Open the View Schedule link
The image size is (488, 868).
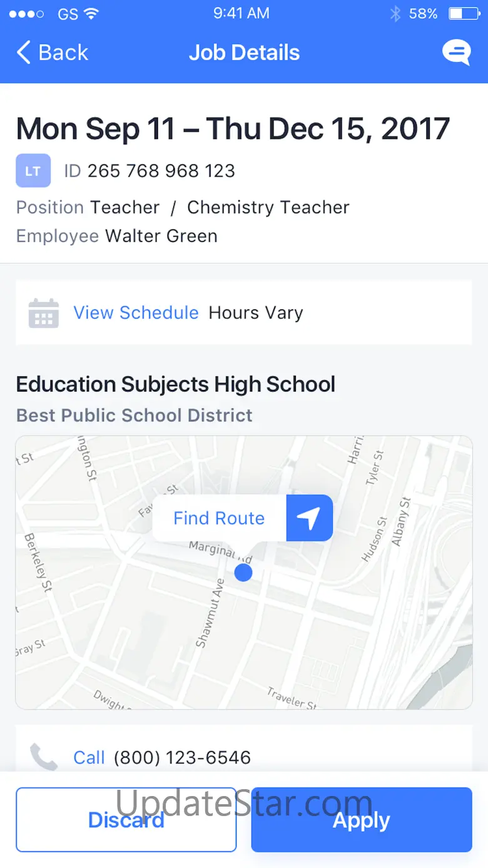[136, 313]
